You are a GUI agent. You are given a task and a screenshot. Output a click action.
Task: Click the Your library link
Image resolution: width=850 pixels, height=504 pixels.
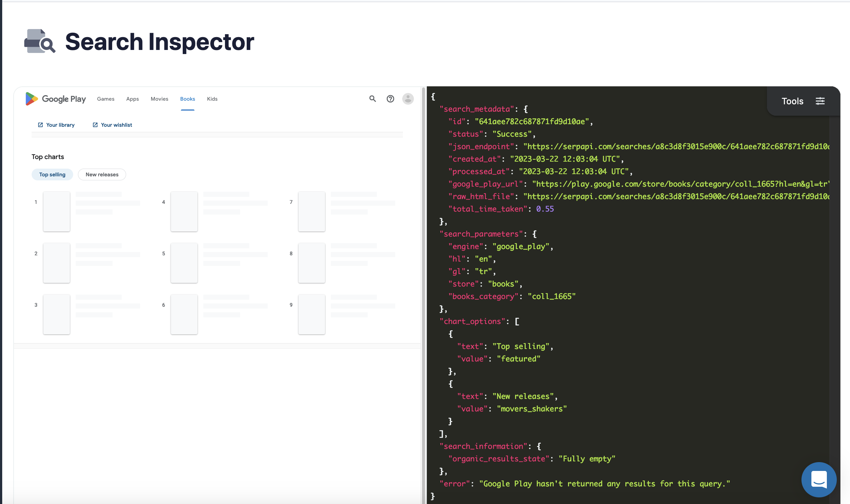point(60,125)
